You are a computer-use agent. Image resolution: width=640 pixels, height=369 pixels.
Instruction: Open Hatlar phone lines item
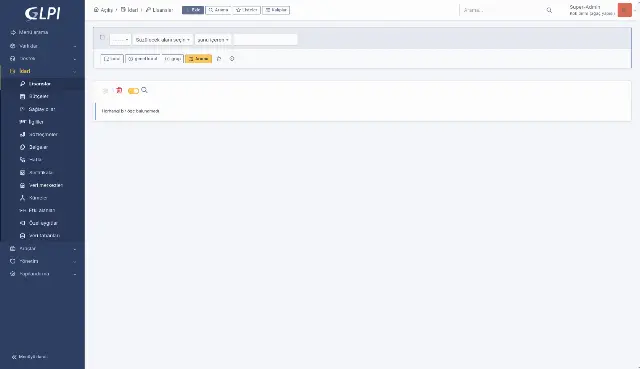[x=42, y=160]
